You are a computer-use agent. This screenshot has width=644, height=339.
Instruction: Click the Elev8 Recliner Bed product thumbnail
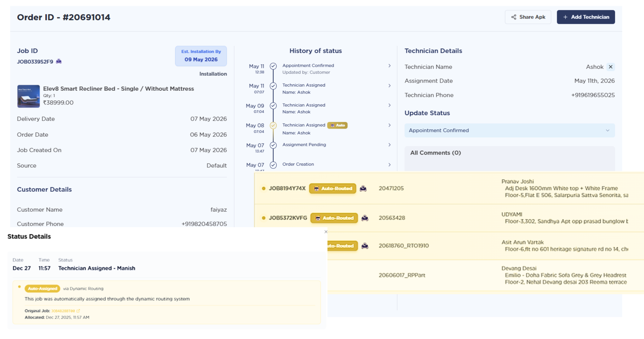28,96
